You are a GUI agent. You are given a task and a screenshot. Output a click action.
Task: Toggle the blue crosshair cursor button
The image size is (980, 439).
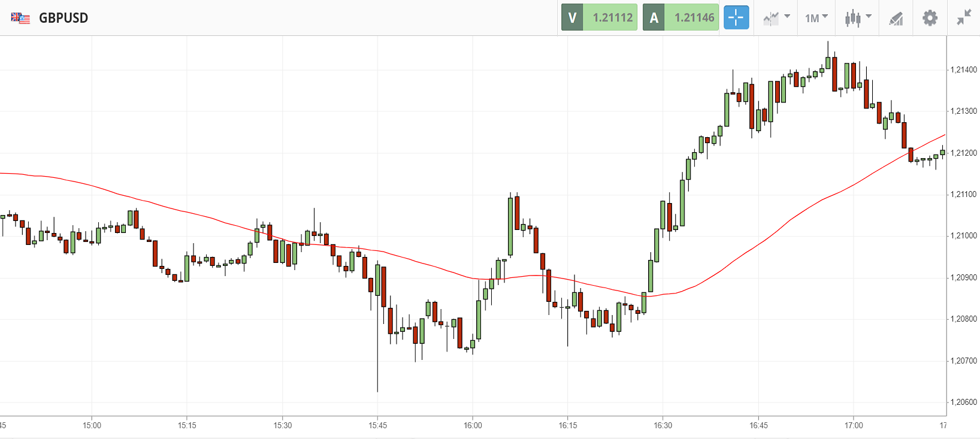[736, 17]
